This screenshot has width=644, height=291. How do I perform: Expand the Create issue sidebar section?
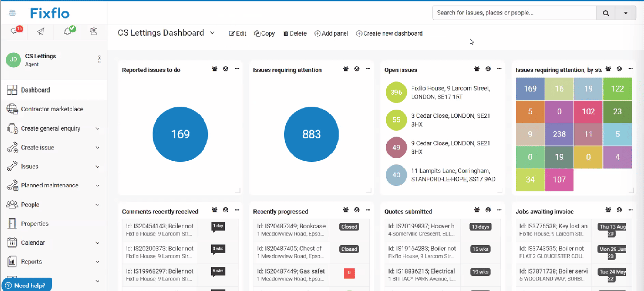pos(98,147)
